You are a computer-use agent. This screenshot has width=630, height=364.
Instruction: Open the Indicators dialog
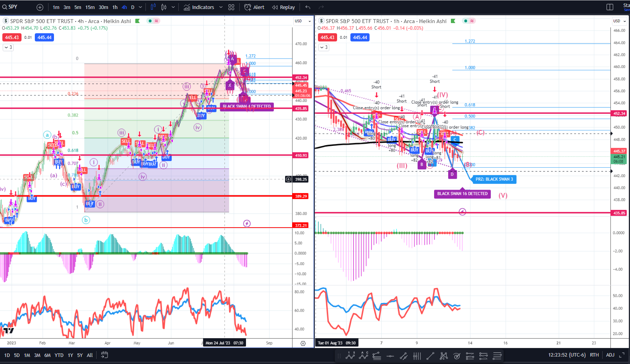tap(199, 7)
